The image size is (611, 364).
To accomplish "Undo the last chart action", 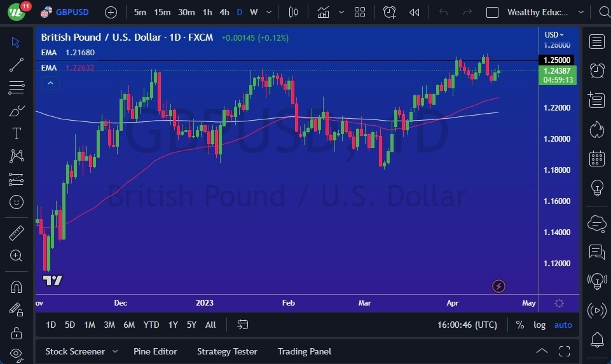I will click(x=443, y=13).
